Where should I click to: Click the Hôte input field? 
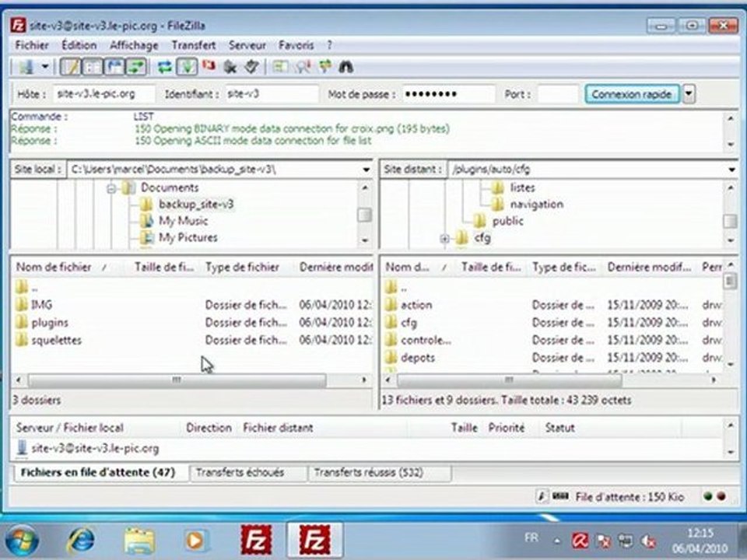pyautogui.click(x=103, y=94)
